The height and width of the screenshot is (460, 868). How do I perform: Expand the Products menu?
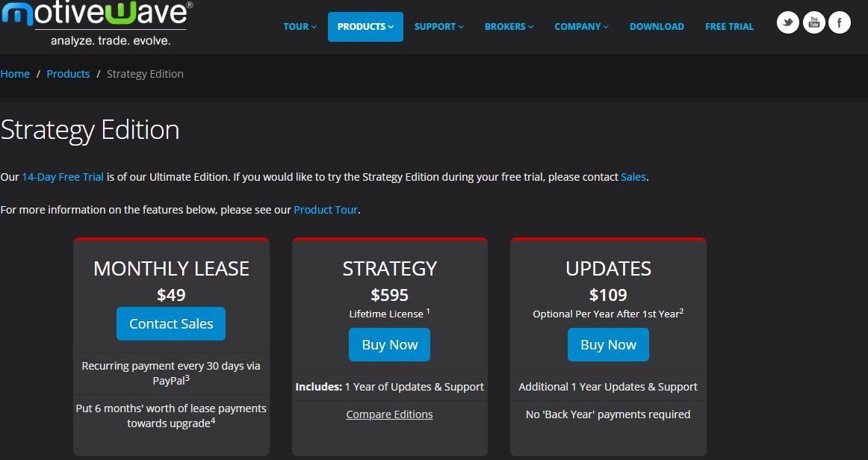click(x=365, y=27)
